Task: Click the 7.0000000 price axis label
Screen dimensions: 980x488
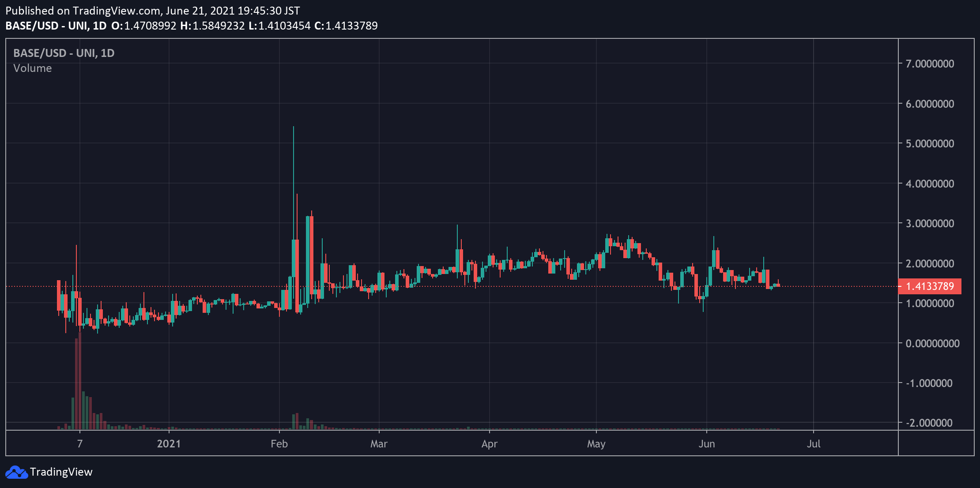Action: (930, 64)
